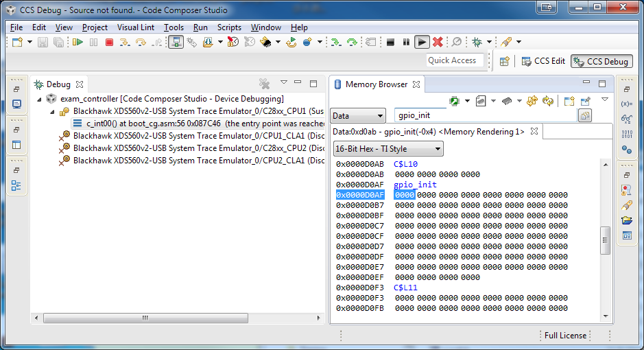Click the flashlight Search icon
Image resolution: width=644 pixels, height=350 pixels.
click(x=507, y=42)
